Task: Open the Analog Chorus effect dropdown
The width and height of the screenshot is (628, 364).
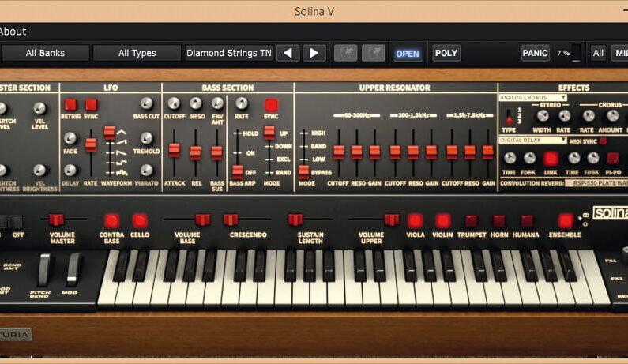Action: (532, 97)
